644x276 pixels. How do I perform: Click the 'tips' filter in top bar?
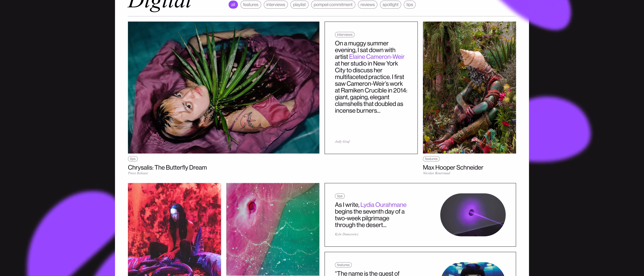click(x=410, y=5)
